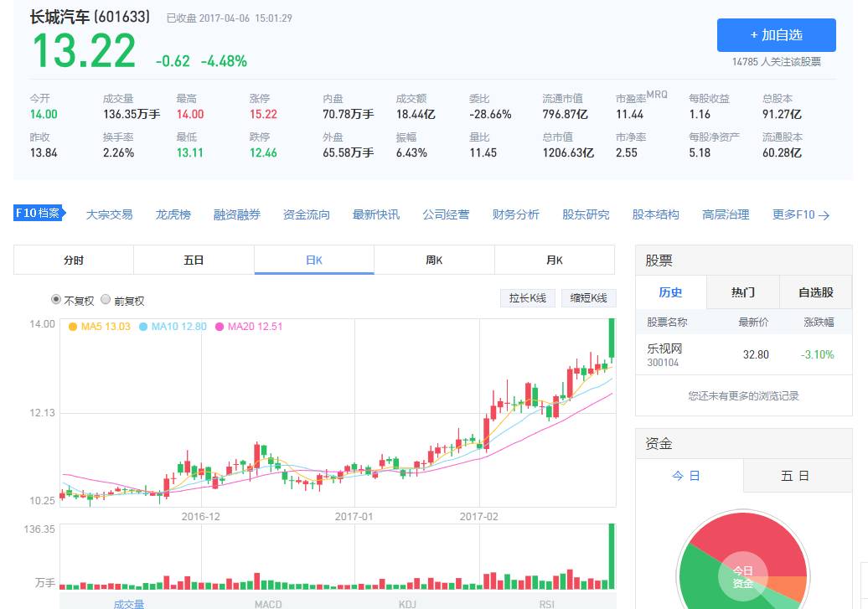Select 不复权 radio button
868x609 pixels.
56,299
